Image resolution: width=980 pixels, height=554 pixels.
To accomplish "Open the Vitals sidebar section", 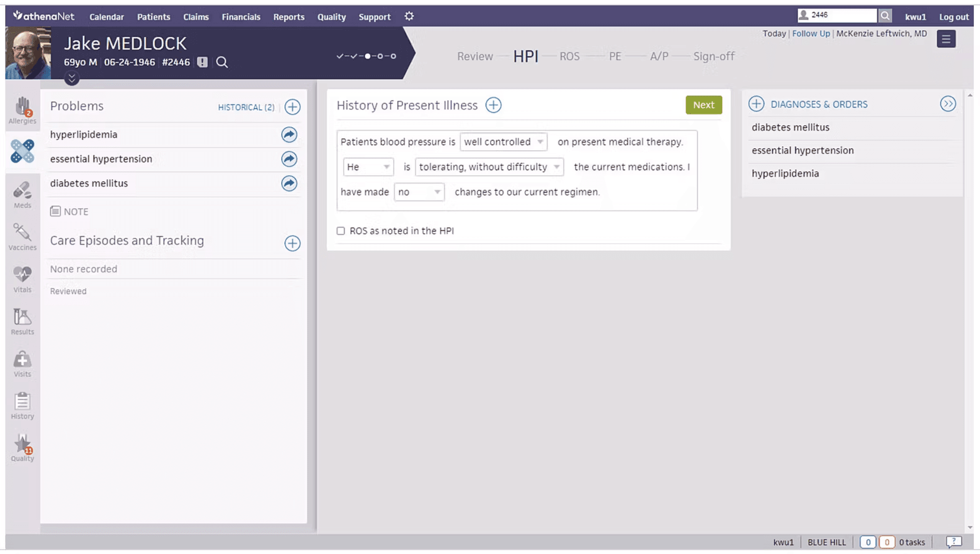I will tap(22, 279).
